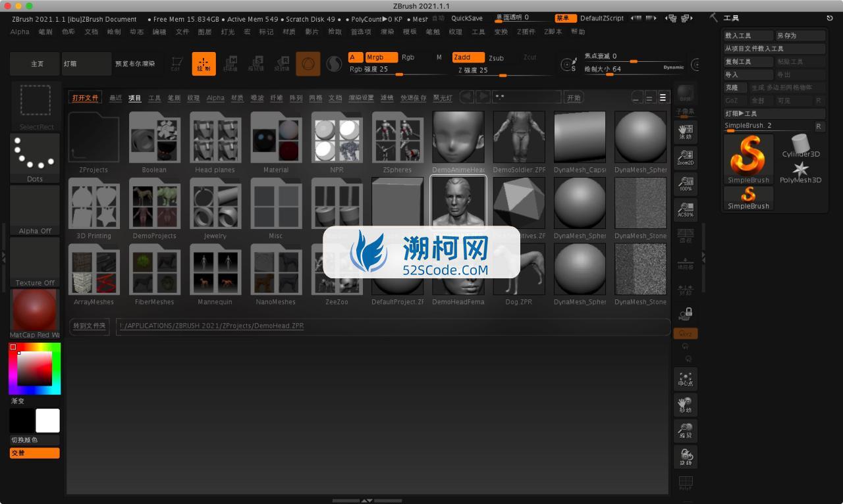Toggle the Dynamic brush size option
This screenshot has height=504, width=843.
[x=674, y=67]
